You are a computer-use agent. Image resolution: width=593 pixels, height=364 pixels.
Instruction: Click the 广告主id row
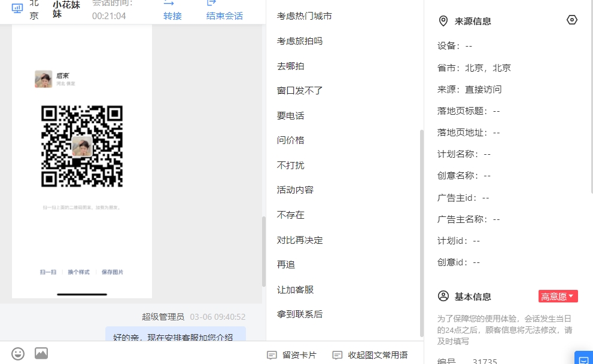coord(463,197)
